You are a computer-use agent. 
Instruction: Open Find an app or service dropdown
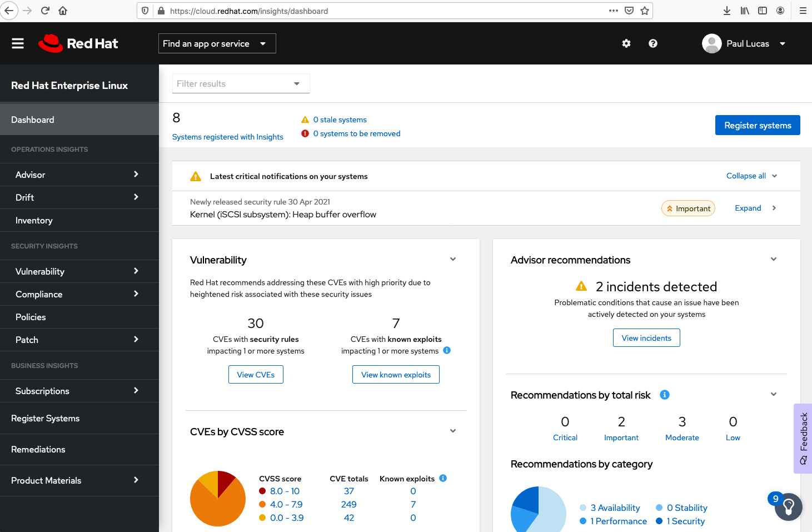(217, 43)
